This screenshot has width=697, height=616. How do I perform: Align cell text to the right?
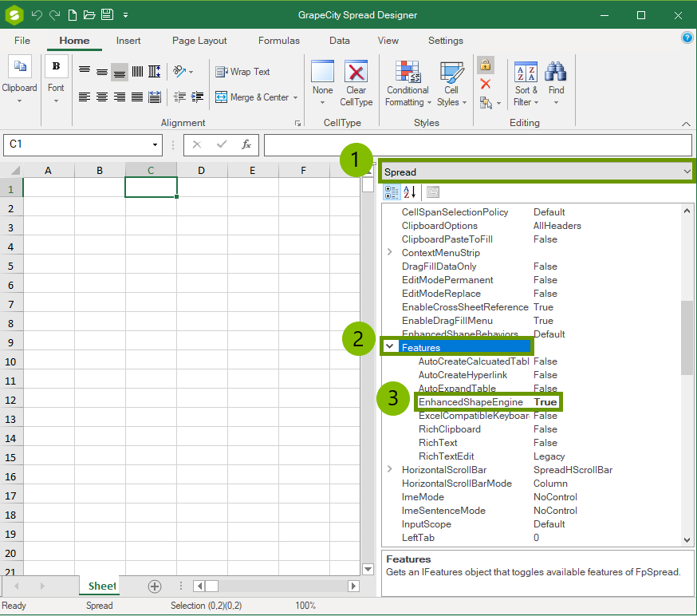pyautogui.click(x=119, y=97)
